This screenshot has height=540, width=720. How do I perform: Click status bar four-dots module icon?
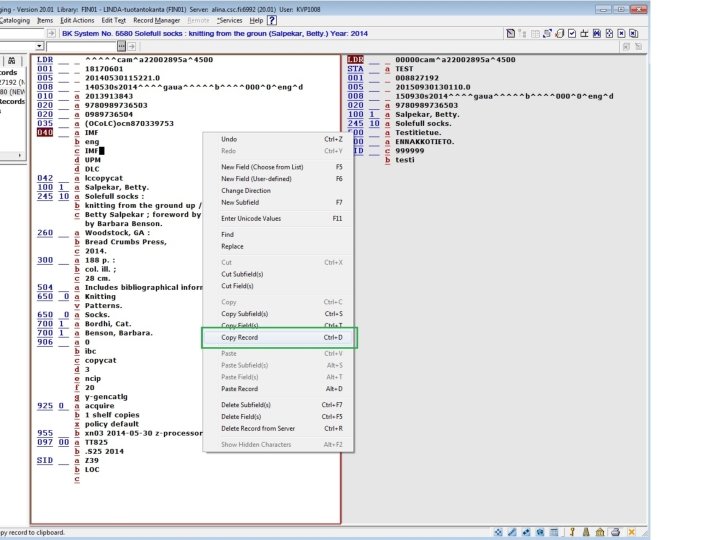click(498, 532)
